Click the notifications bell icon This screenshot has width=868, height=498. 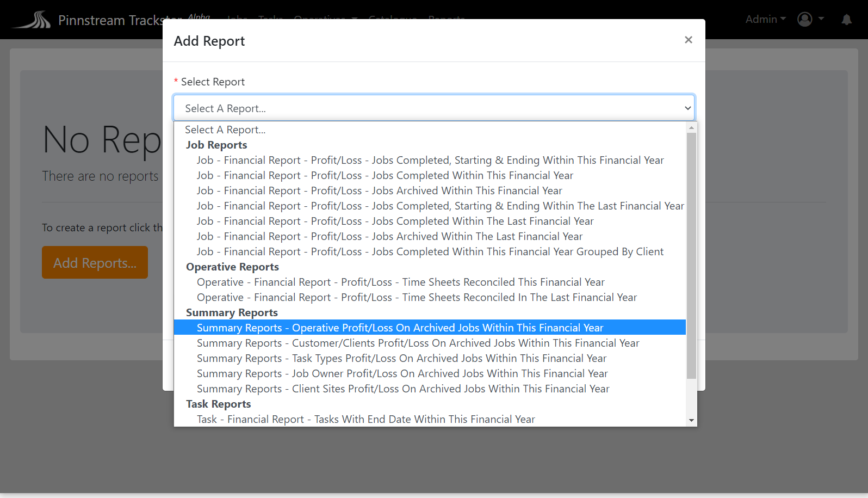click(x=846, y=20)
